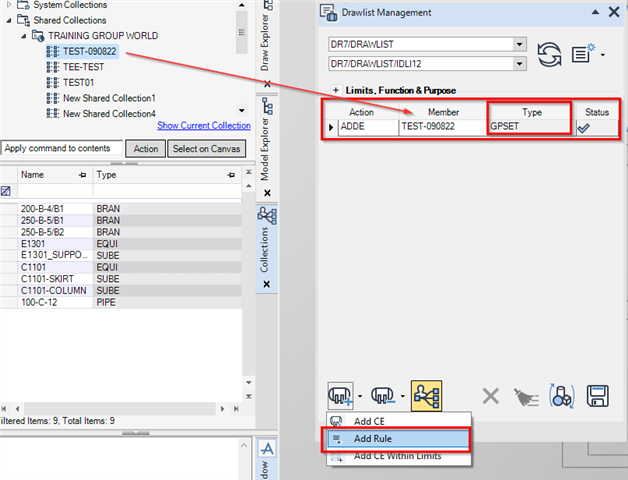Screen dimensions: 628x480
Task: Click the filter row clear icon
Action: (6, 191)
